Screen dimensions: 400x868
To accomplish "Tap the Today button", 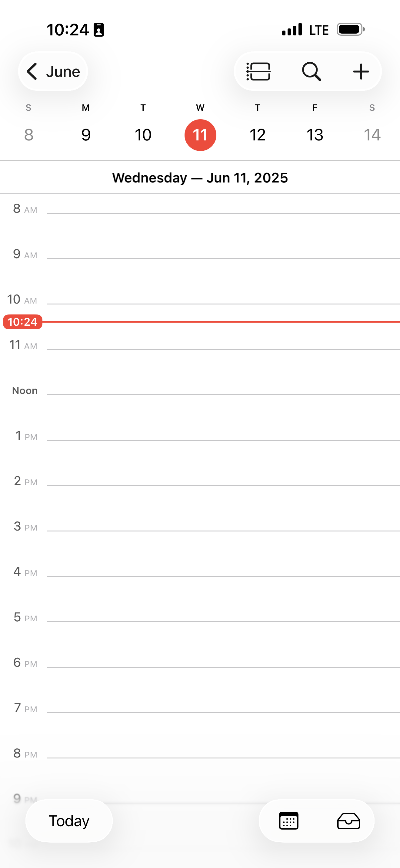I will (69, 821).
